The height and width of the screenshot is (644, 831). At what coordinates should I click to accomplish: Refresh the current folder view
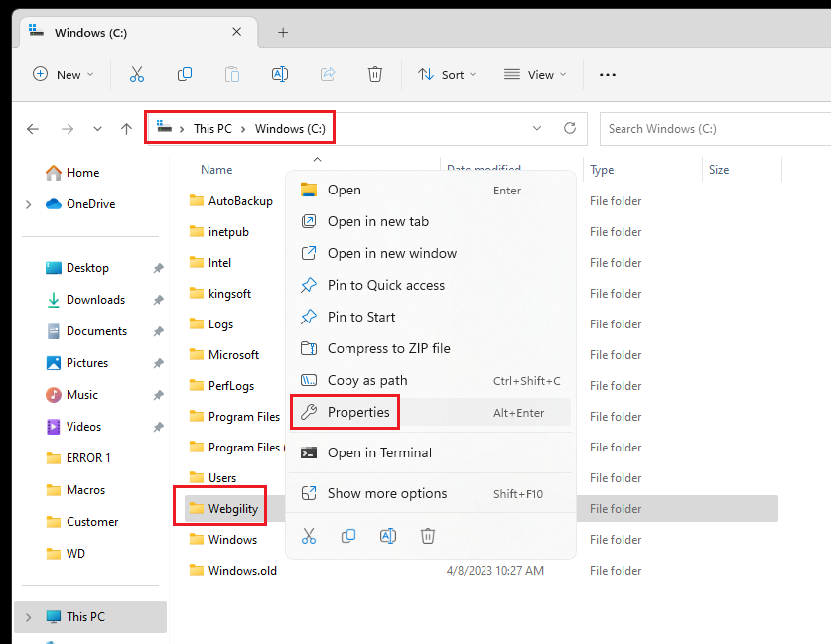point(570,128)
